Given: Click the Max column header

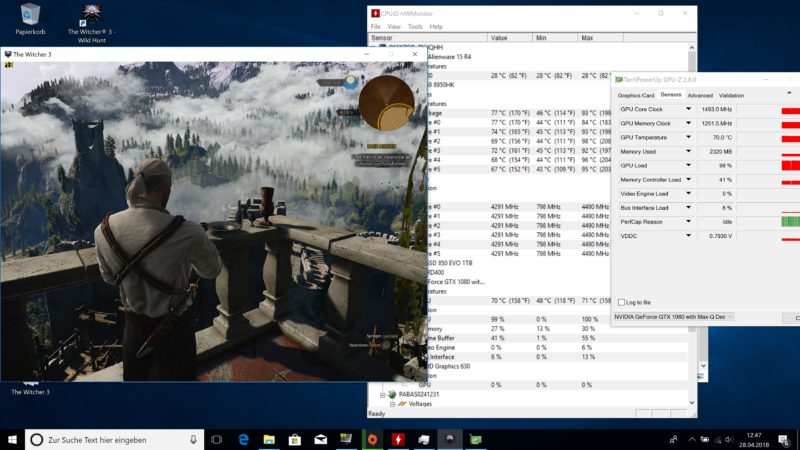Looking at the screenshot, I should tap(601, 38).
